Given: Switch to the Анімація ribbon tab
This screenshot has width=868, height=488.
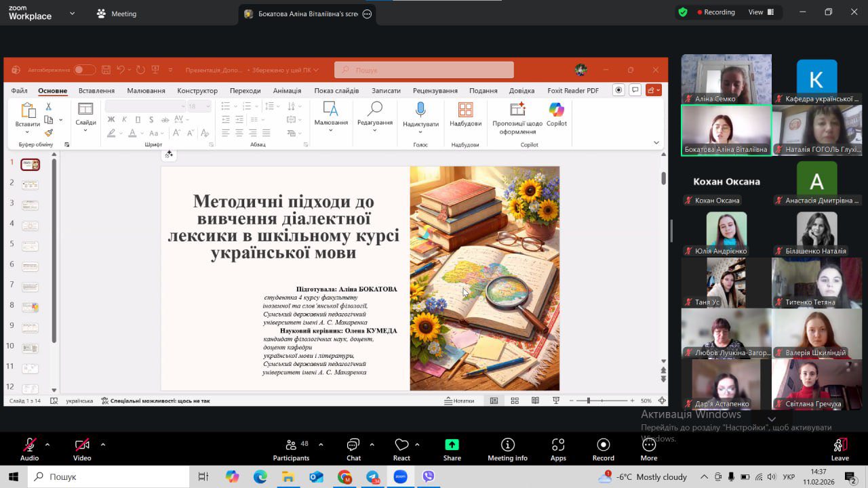Looking at the screenshot, I should [287, 91].
